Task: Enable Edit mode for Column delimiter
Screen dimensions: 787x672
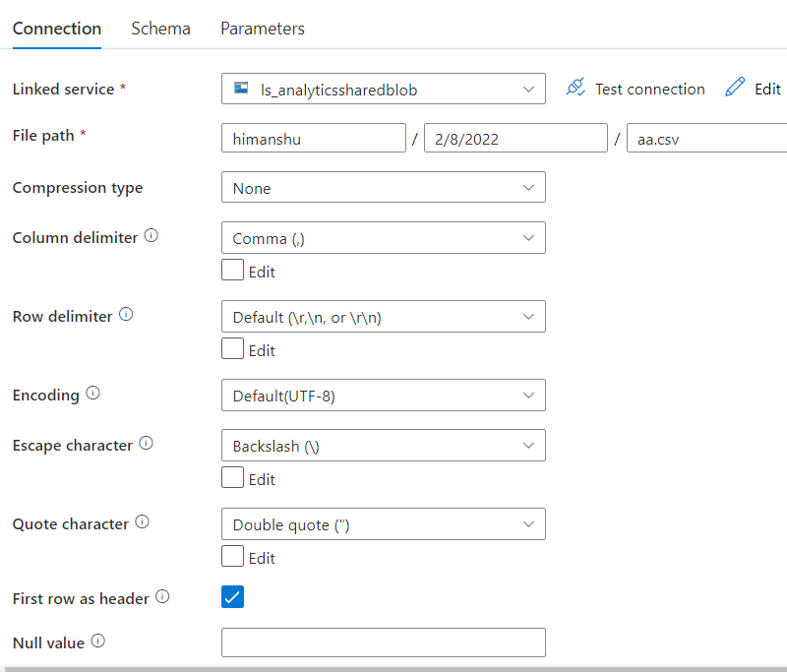Action: pos(232,270)
